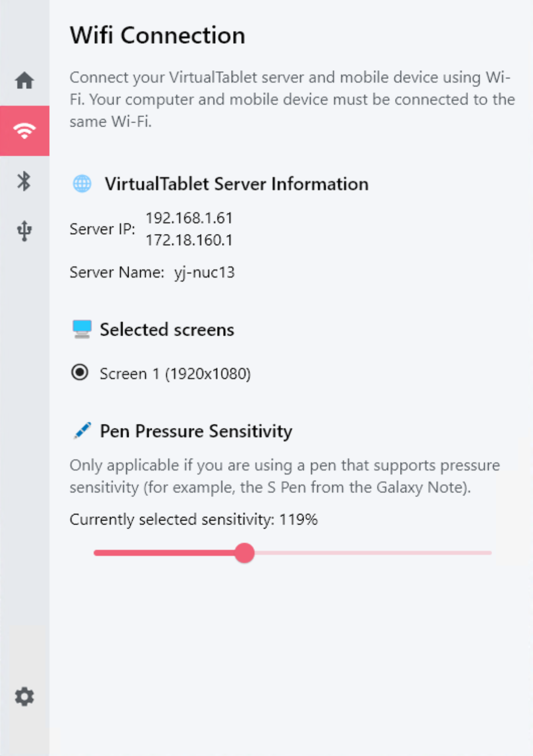This screenshot has width=533, height=756.
Task: Click the server IP address 172.18.160.1
Action: point(190,240)
